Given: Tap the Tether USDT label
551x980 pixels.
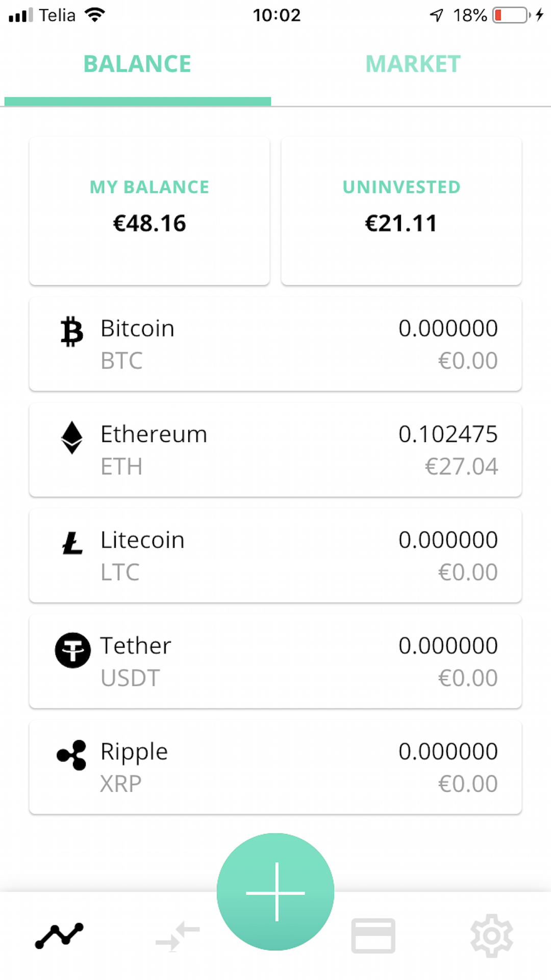Looking at the screenshot, I should coord(130,678).
